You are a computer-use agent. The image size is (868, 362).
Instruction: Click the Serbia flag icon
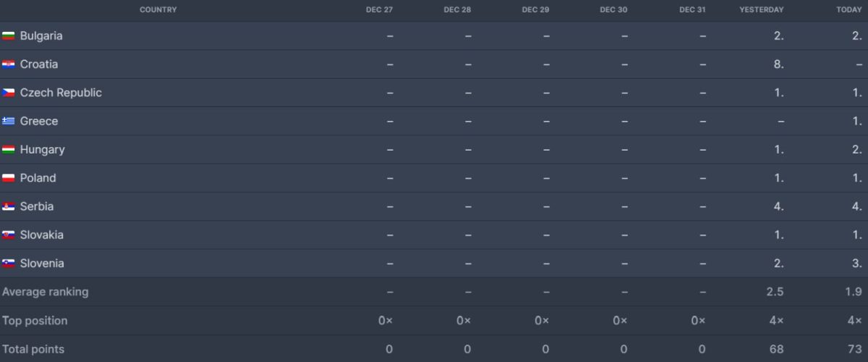9,206
